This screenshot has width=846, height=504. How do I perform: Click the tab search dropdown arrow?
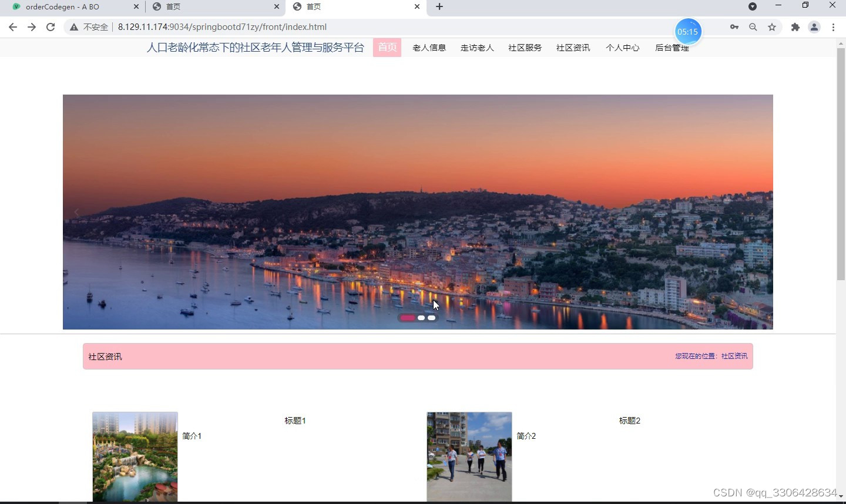[x=753, y=6]
